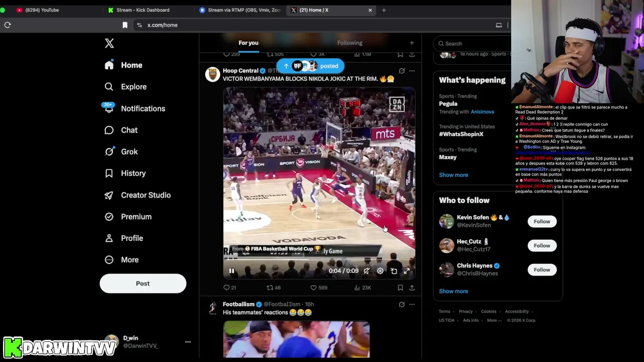Expand the video to fullscreen

click(x=407, y=271)
